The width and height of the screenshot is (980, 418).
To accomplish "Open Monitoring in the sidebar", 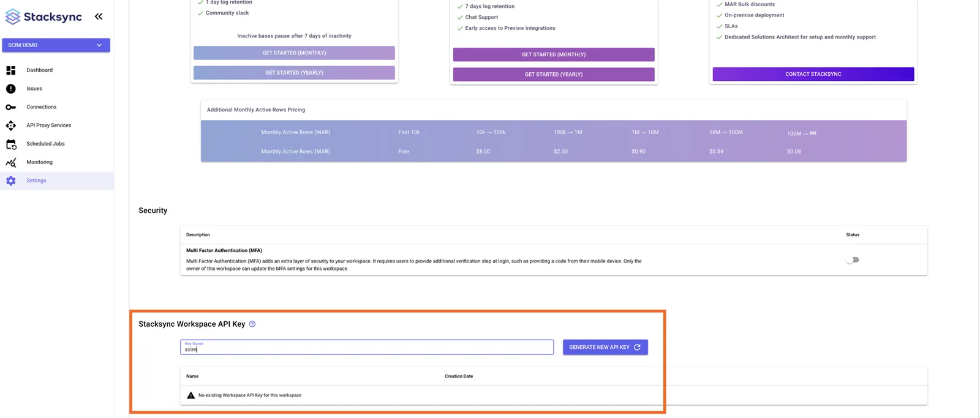I will click(x=39, y=162).
